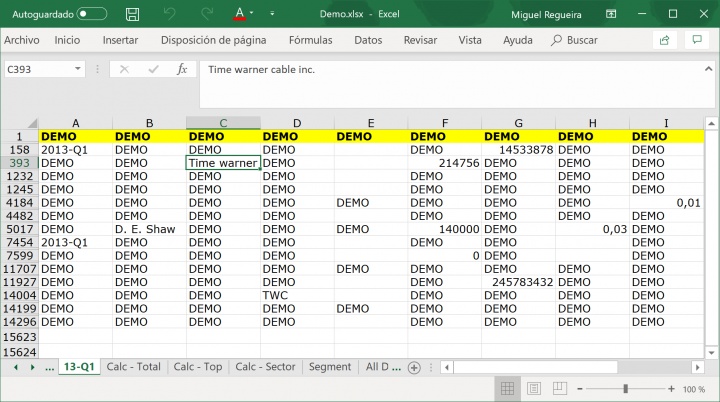The width and height of the screenshot is (720, 402).
Task: Click cell containing 14533878
Action: [518, 150]
